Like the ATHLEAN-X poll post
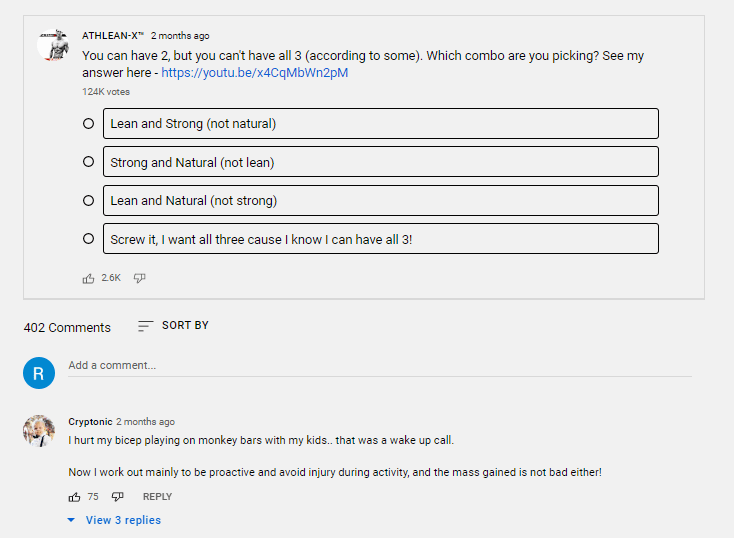Viewport: 734px width, 538px height. 89,278
